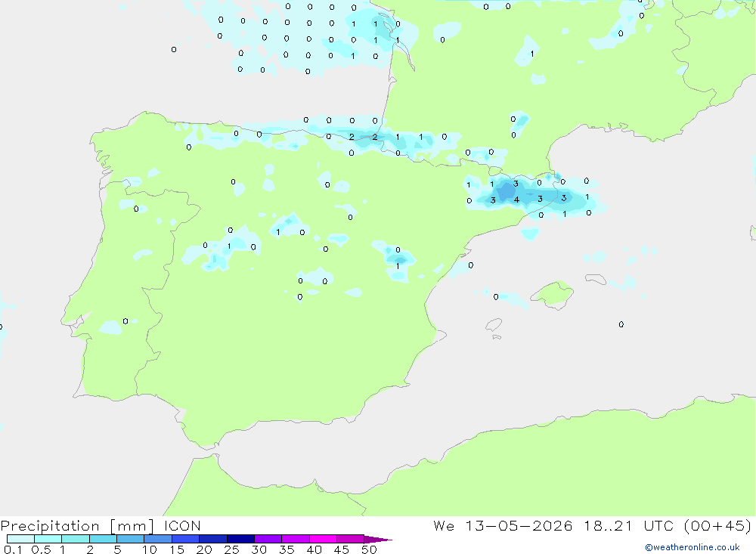The height and width of the screenshot is (554, 756).
Task: Select the legend label 0.1
Action: tap(13, 549)
